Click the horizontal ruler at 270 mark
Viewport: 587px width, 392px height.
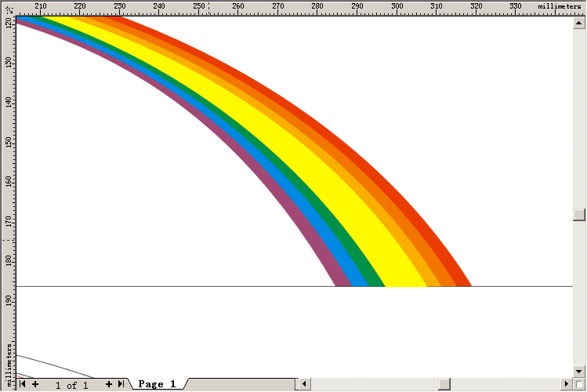pyautogui.click(x=277, y=8)
